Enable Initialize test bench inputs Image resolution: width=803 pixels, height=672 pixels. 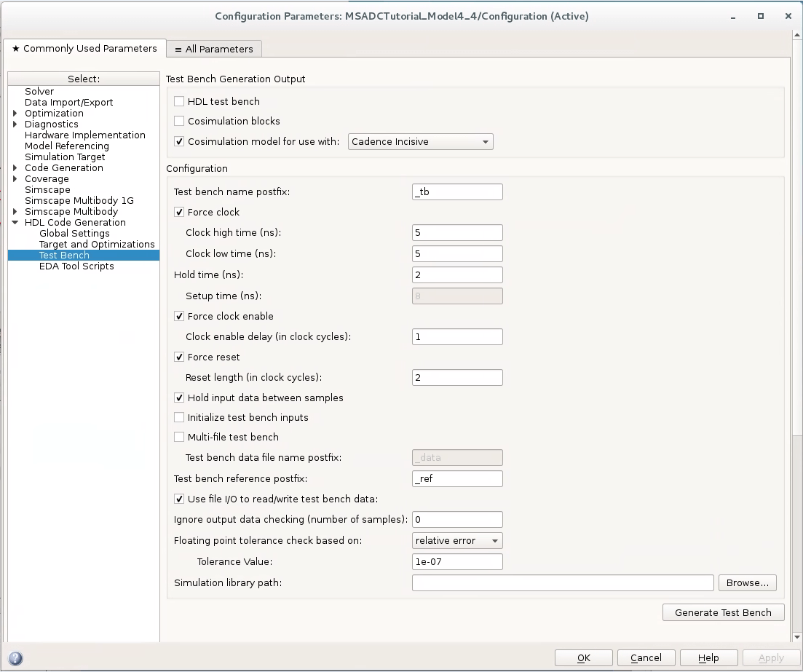(x=178, y=417)
